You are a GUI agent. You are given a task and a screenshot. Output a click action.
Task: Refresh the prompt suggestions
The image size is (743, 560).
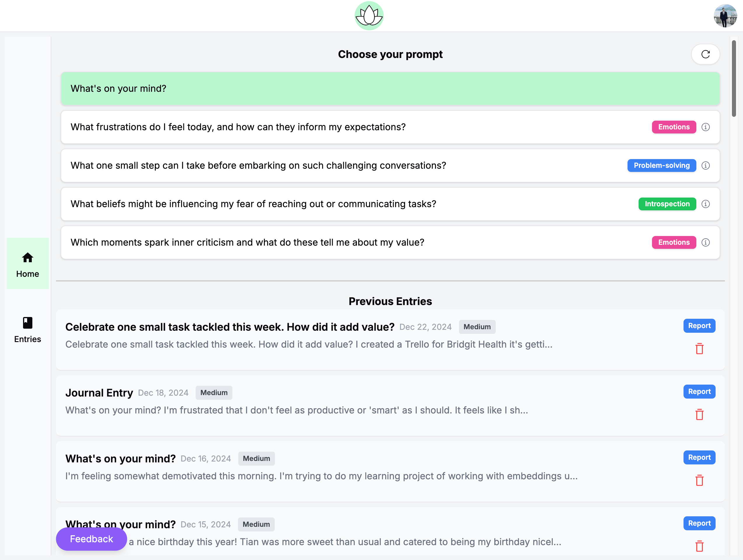705,54
